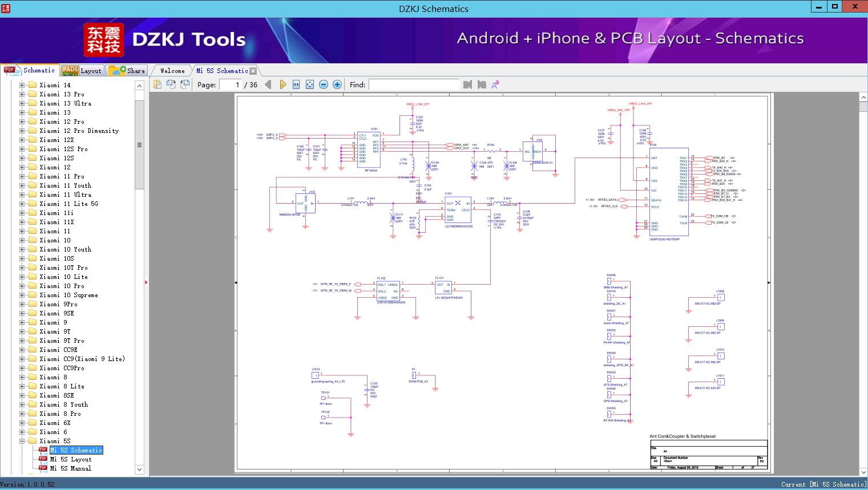Viewport: 868px width, 490px height.
Task: Open Mi 5S Layout in tree
Action: point(71,459)
